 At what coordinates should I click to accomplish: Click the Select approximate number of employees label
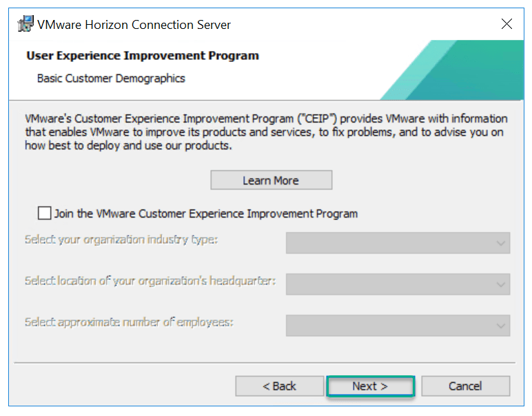click(x=129, y=322)
